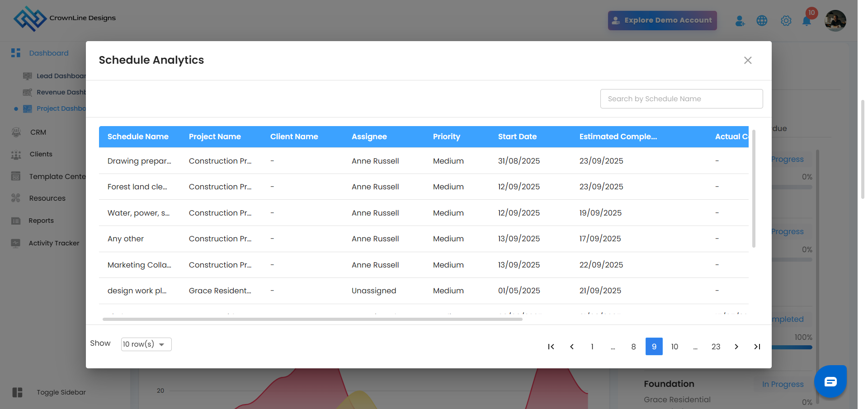Open Reports in the sidebar
The width and height of the screenshot is (868, 409).
coord(41,221)
